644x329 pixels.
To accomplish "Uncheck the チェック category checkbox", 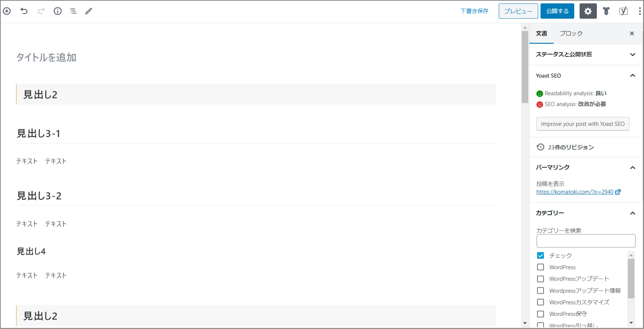I will pyautogui.click(x=540, y=255).
